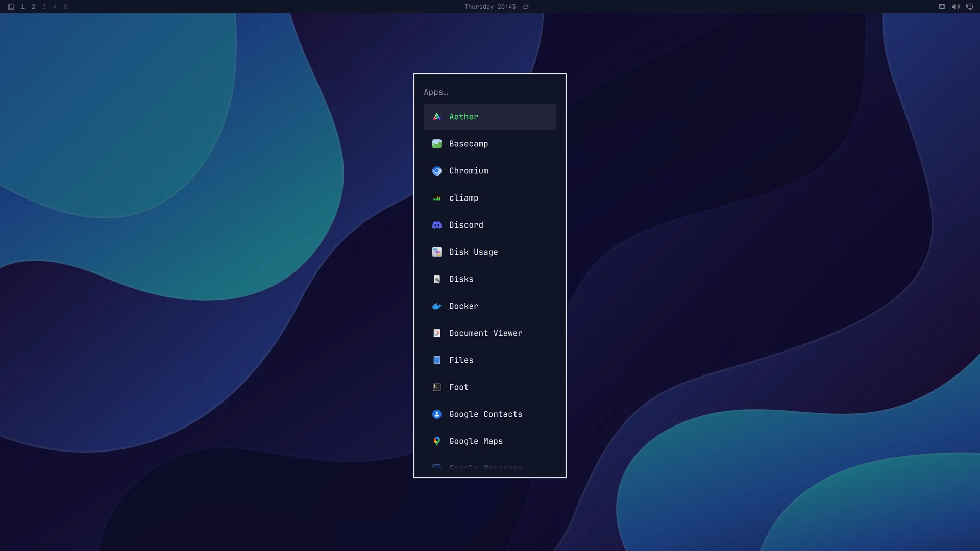Open the weather cloud indicator
980x551 pixels.
point(526,7)
